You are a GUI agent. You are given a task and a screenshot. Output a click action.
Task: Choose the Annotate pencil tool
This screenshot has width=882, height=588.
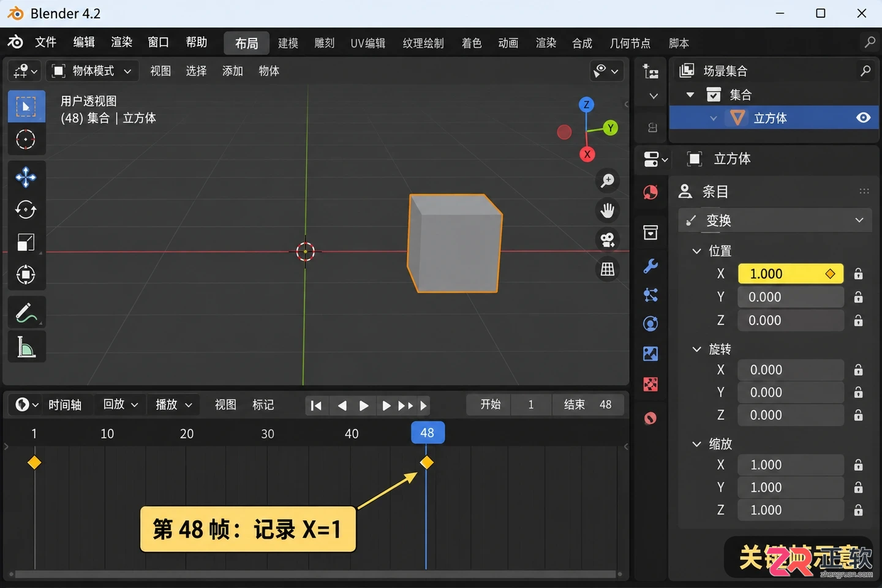point(26,313)
